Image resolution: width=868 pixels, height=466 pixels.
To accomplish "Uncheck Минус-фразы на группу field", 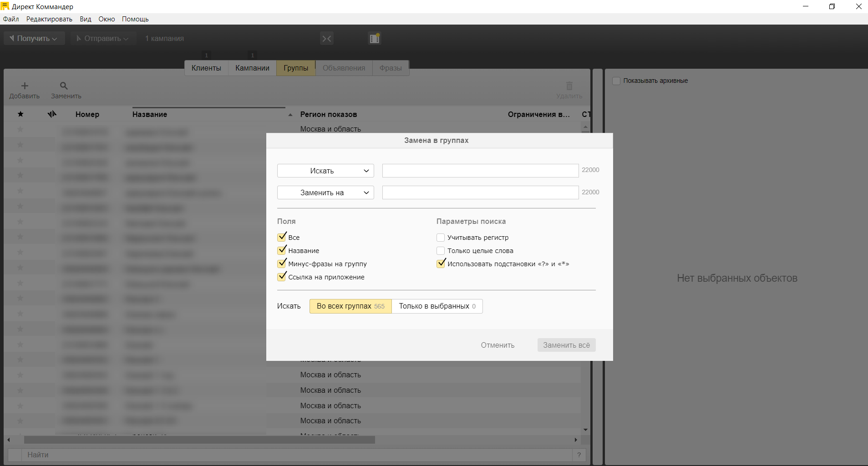I will pos(282,264).
